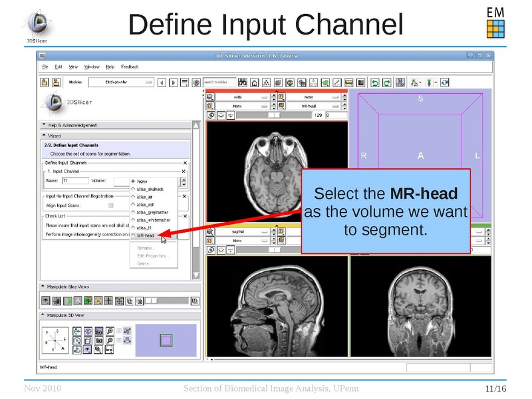Click the center view icon in Manipulate 3D View

click(87, 330)
